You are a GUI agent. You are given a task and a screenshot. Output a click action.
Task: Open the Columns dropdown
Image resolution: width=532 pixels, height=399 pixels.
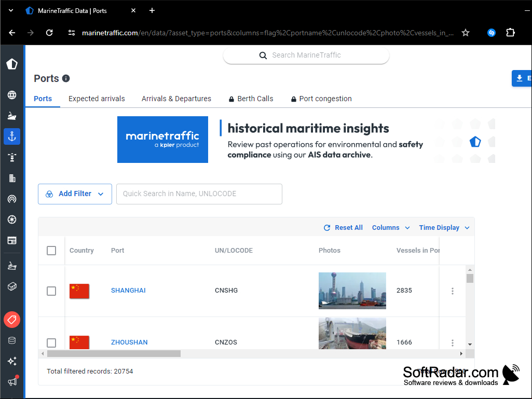pos(391,228)
